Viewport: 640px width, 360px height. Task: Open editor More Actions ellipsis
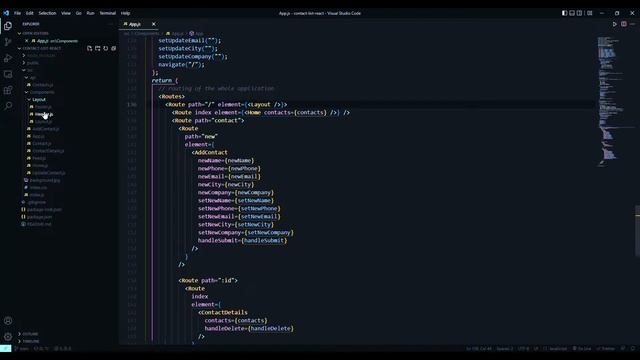pyautogui.click(x=632, y=24)
